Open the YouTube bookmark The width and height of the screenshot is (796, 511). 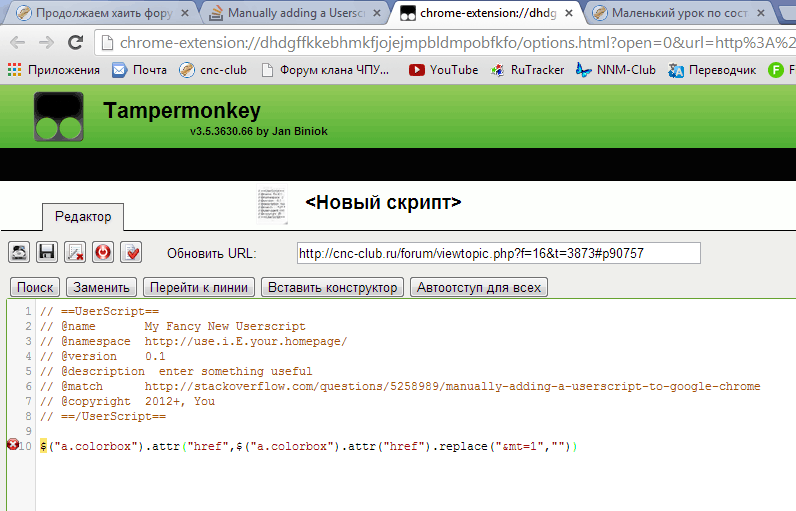click(444, 70)
